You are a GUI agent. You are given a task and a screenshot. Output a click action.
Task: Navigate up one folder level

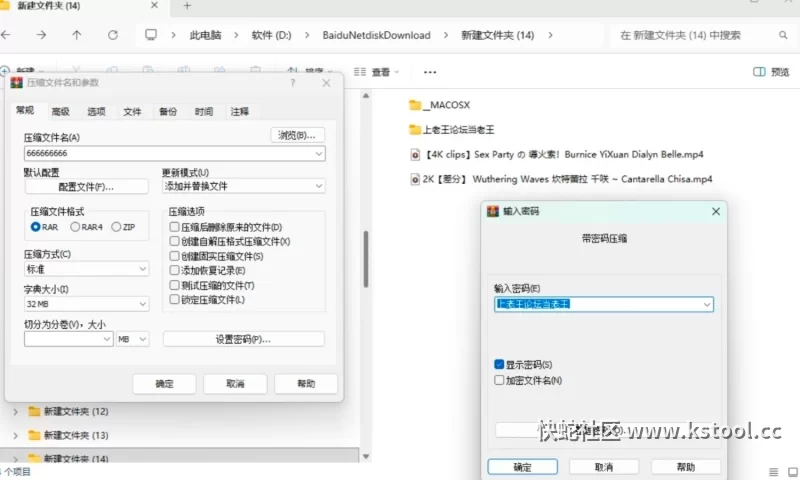pyautogui.click(x=77, y=35)
